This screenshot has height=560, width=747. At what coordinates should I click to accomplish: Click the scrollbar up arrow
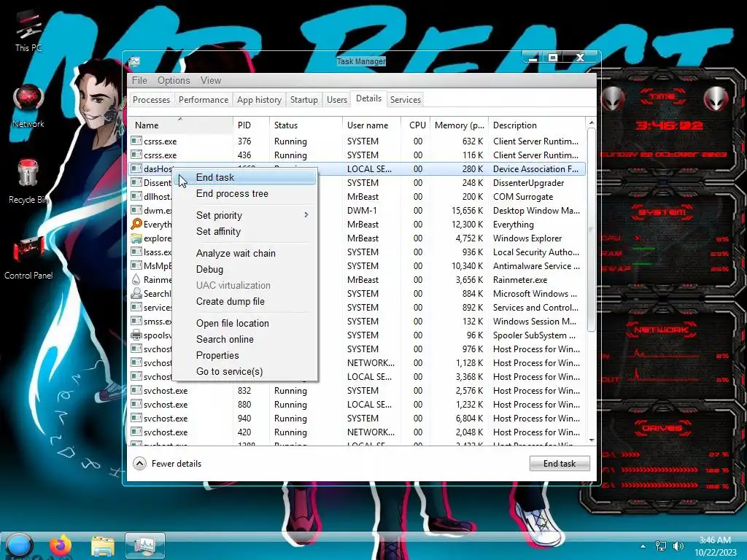tap(591, 122)
